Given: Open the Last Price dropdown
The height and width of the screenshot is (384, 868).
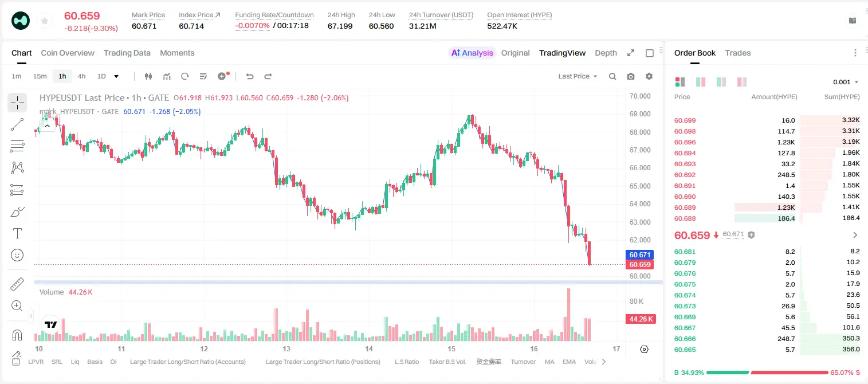Looking at the screenshot, I should point(578,76).
